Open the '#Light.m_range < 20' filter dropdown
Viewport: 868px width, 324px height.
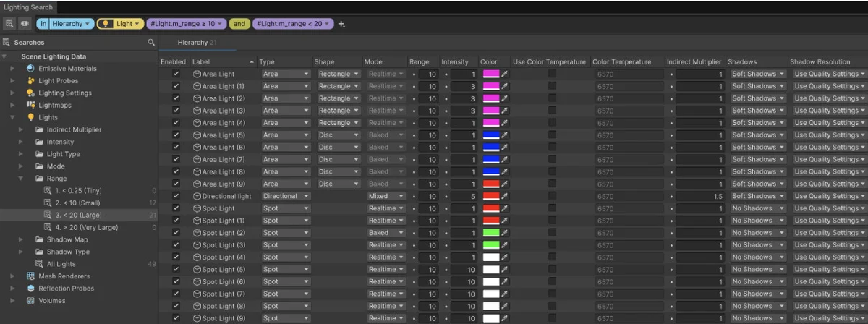click(293, 24)
